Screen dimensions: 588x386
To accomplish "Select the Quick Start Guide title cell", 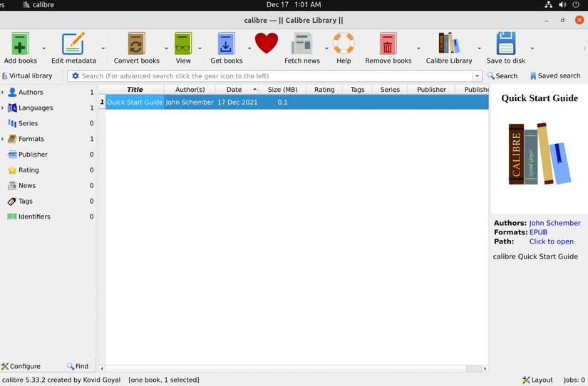I will pos(135,103).
